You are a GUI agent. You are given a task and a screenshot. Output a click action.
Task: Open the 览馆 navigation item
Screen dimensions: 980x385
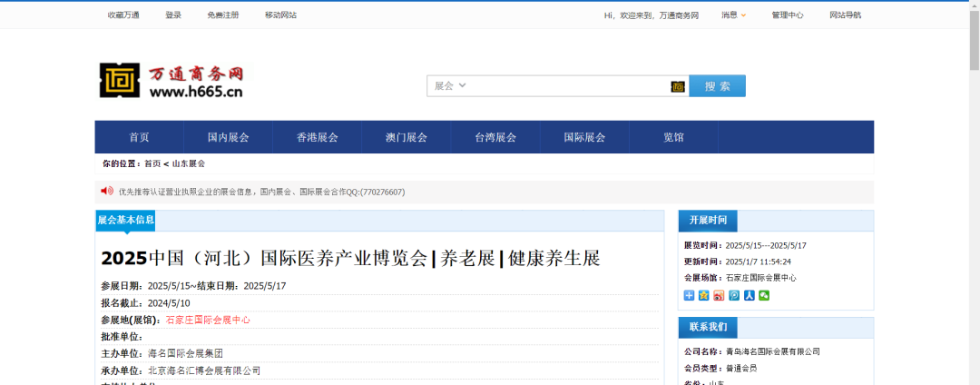tap(673, 137)
